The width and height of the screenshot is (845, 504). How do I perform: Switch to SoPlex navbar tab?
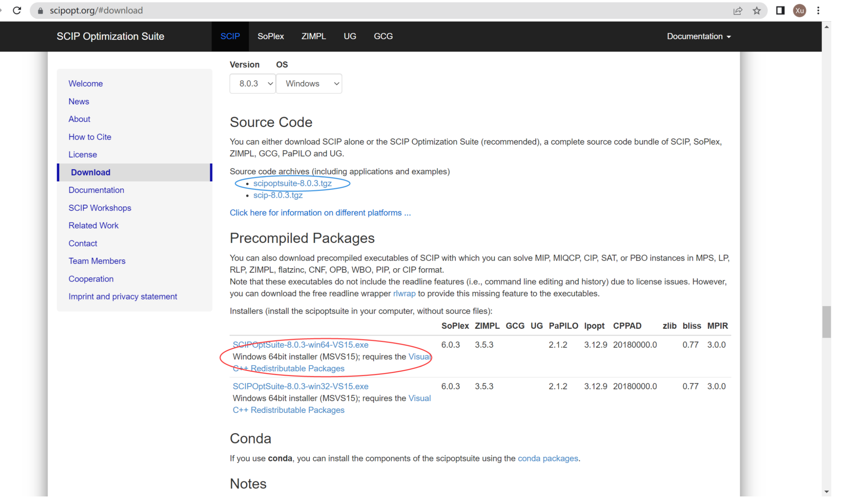pyautogui.click(x=270, y=36)
